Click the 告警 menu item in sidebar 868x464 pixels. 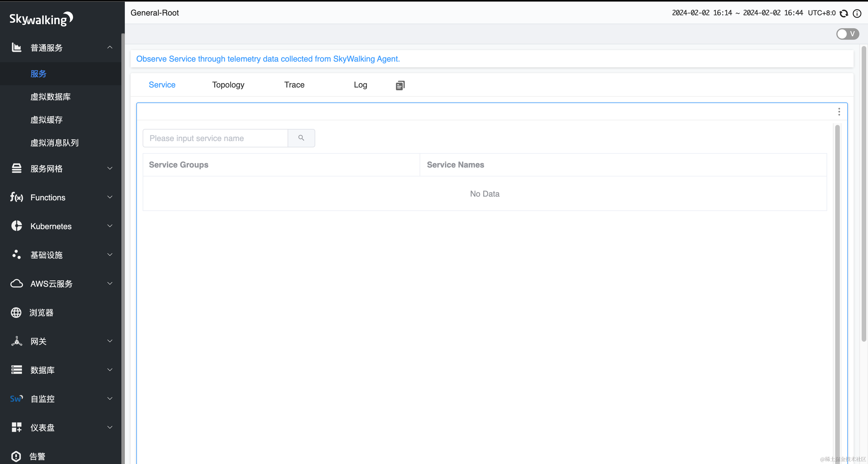click(37, 457)
